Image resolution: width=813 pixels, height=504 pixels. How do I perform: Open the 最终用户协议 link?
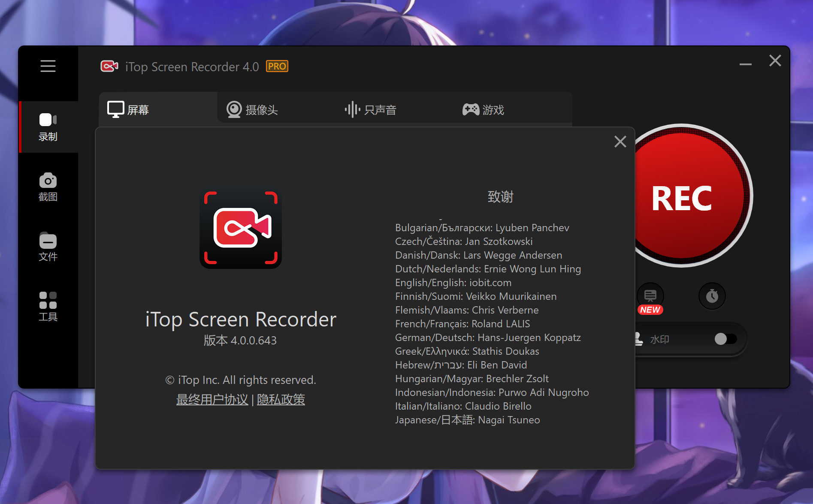click(212, 399)
